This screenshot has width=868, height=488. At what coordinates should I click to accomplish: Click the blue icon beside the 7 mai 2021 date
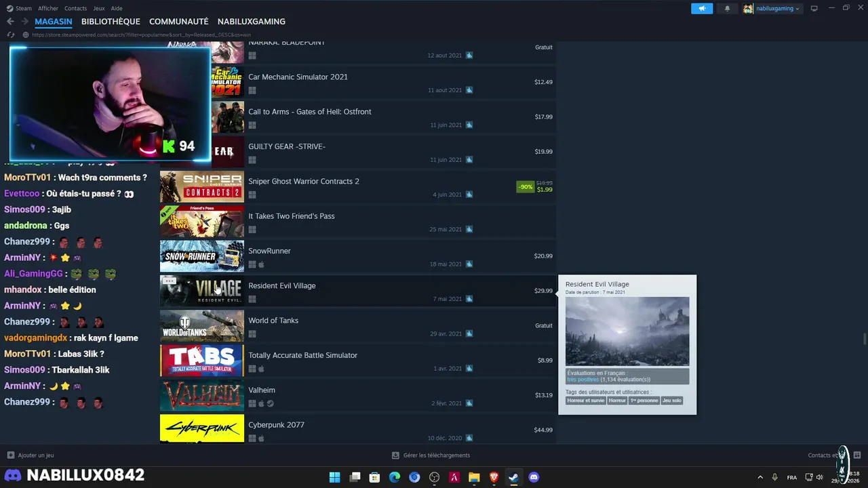pos(469,299)
